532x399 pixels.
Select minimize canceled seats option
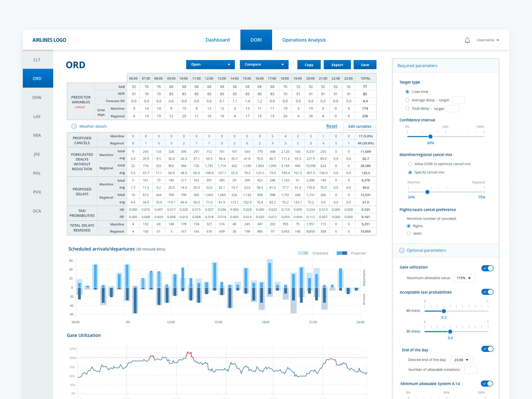(x=409, y=233)
